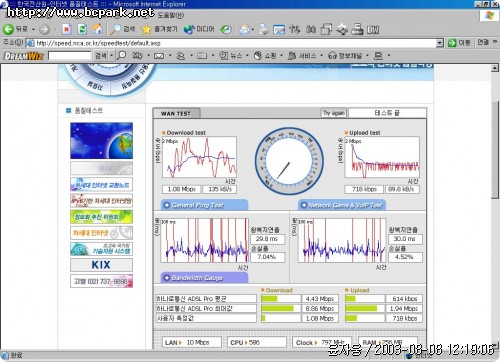
Task: Expand the Mail button dropdown arrow
Action: coord(253,30)
